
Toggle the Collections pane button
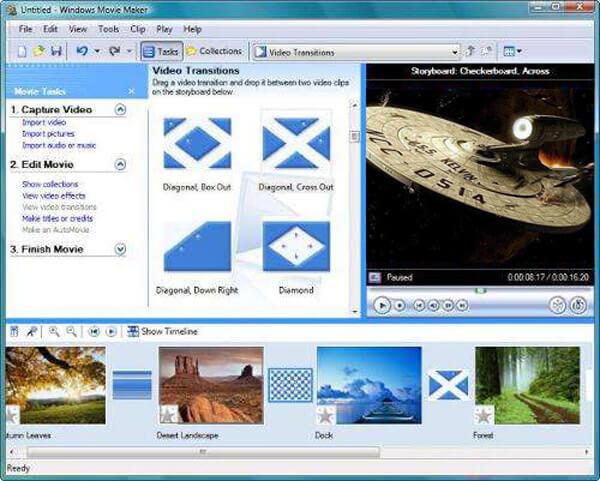[x=215, y=51]
